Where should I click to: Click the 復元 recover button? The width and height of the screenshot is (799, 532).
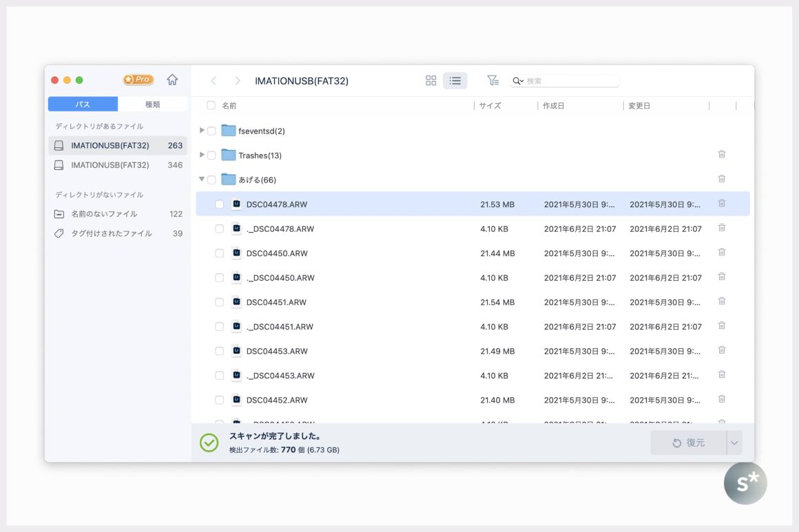(x=688, y=443)
